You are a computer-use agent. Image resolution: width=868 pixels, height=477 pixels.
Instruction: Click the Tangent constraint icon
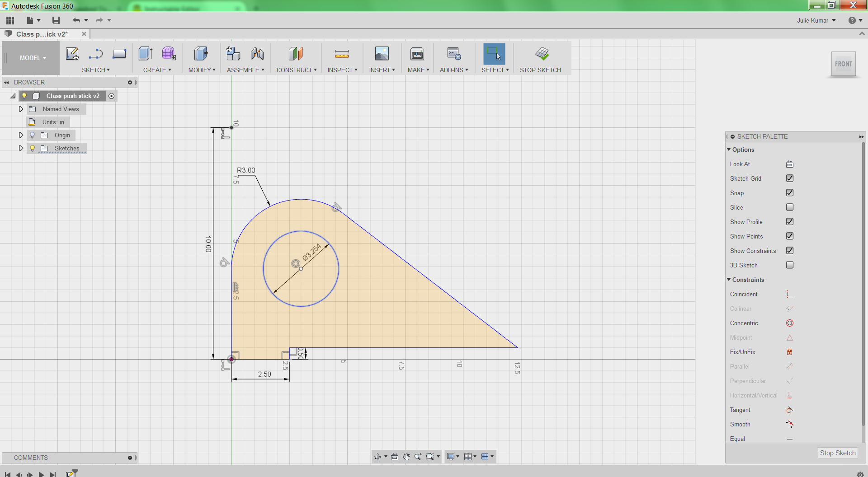(x=790, y=410)
